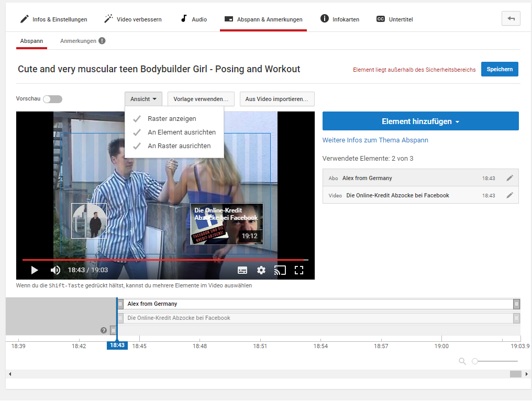Click the Speichern button

point(500,69)
